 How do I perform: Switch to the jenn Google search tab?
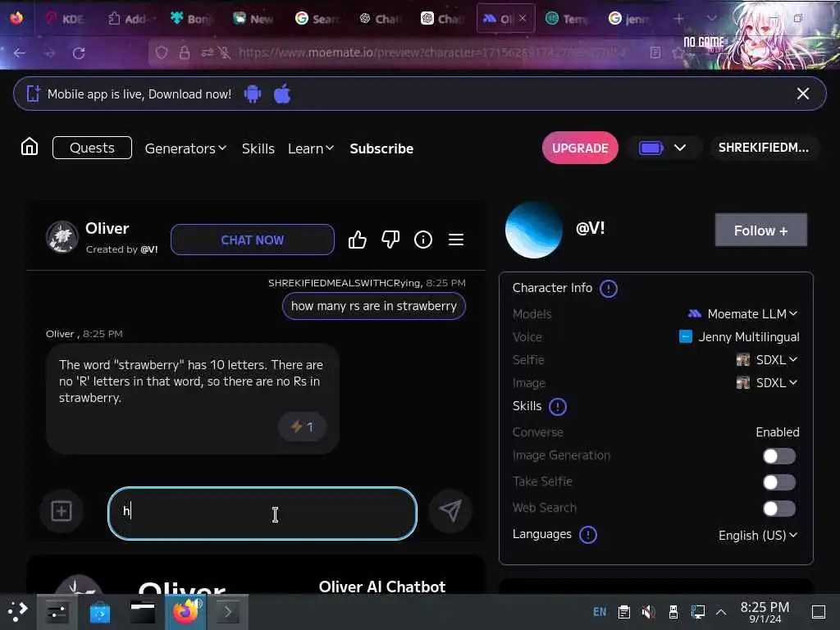coord(629,19)
